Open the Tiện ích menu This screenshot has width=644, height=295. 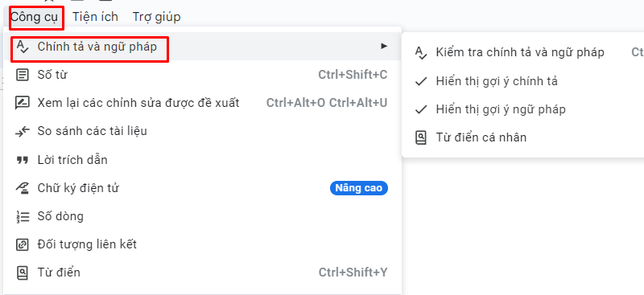coord(95,17)
